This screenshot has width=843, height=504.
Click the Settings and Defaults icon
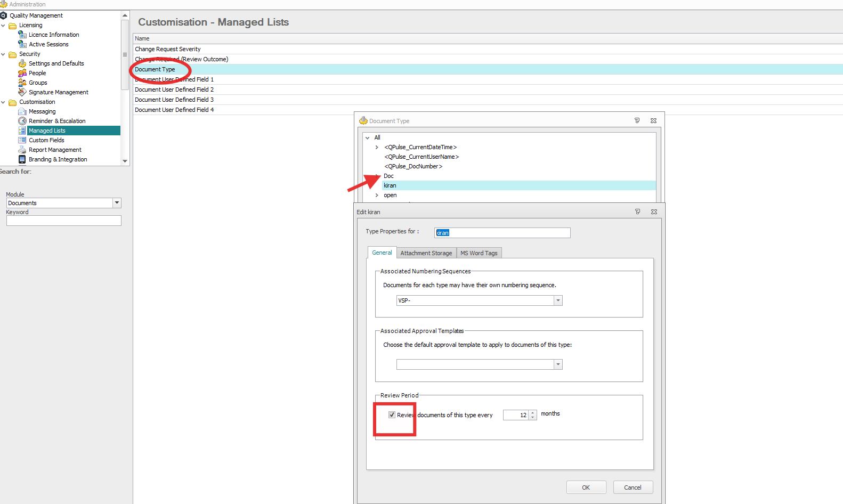(x=22, y=63)
